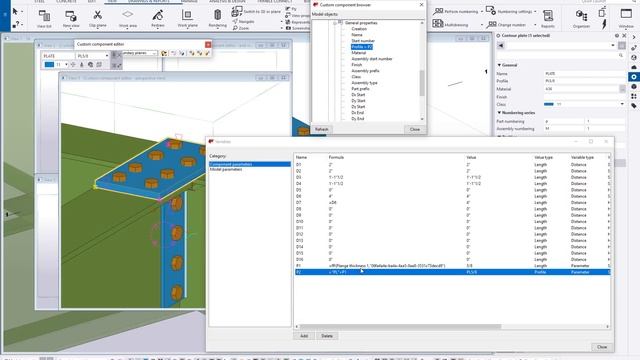Click the tag icon in side pane
Image resolution: width=640 pixels, height=360 pixels.
633,106
